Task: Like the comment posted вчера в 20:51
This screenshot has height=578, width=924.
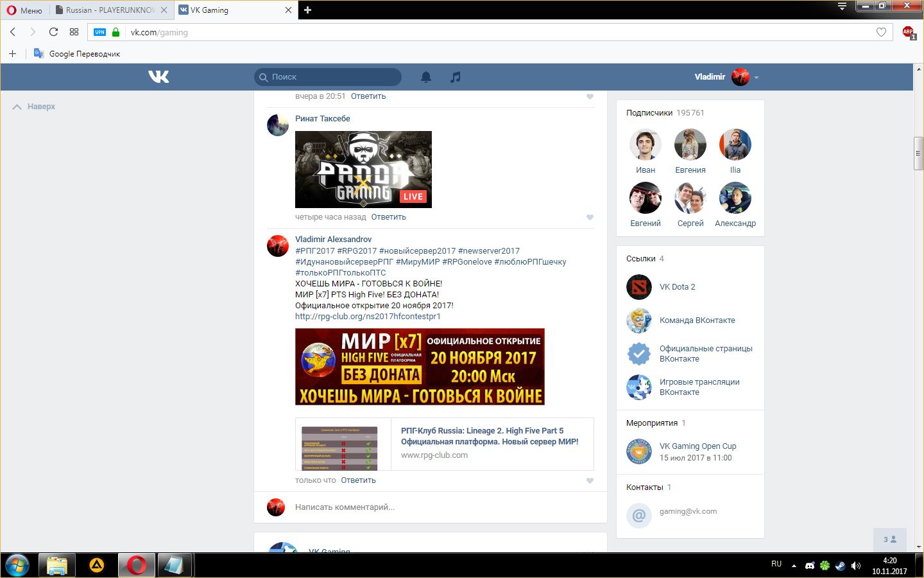Action: [x=590, y=96]
